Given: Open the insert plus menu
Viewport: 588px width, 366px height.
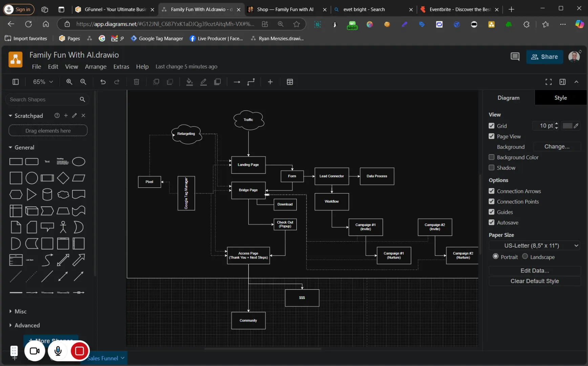Looking at the screenshot, I should coord(270,82).
